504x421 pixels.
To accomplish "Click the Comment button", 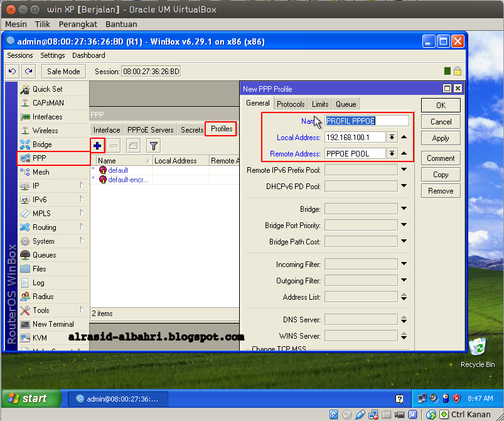I will pyautogui.click(x=441, y=158).
